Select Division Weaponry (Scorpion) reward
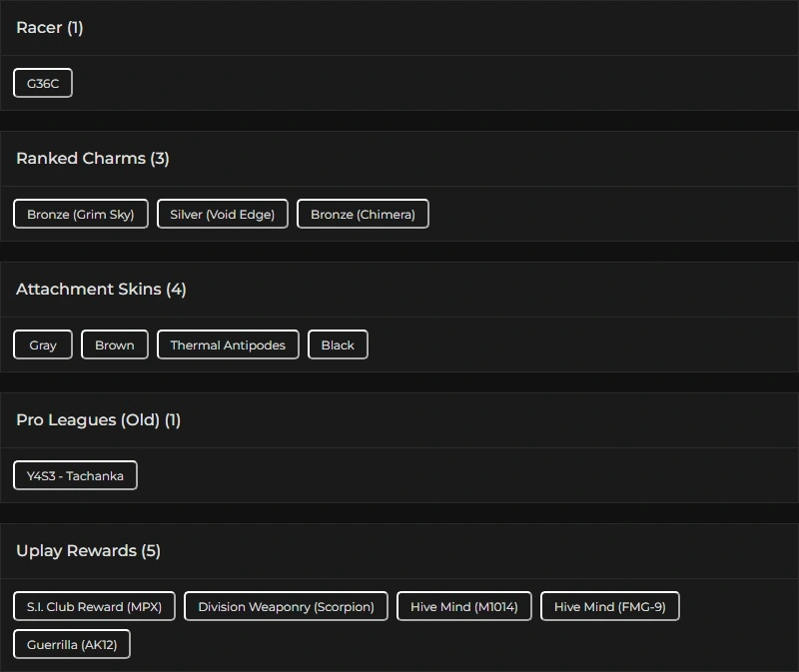The image size is (799, 672). [286, 607]
